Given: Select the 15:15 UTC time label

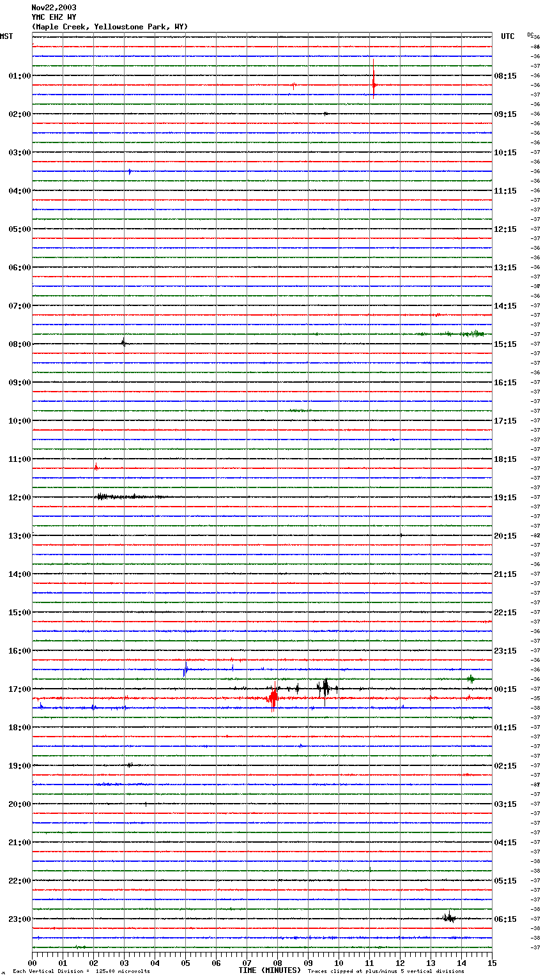Looking at the screenshot, I should [505, 344].
